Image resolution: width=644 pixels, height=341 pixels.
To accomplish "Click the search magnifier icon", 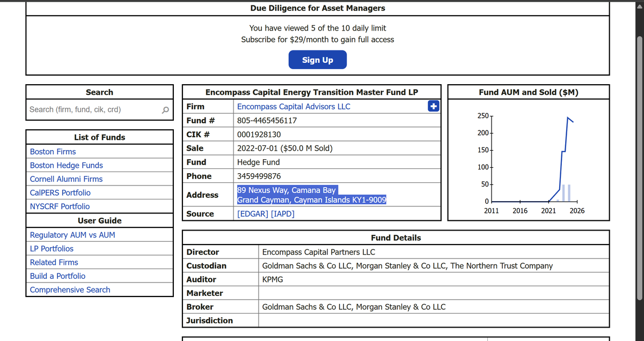I will (x=165, y=110).
